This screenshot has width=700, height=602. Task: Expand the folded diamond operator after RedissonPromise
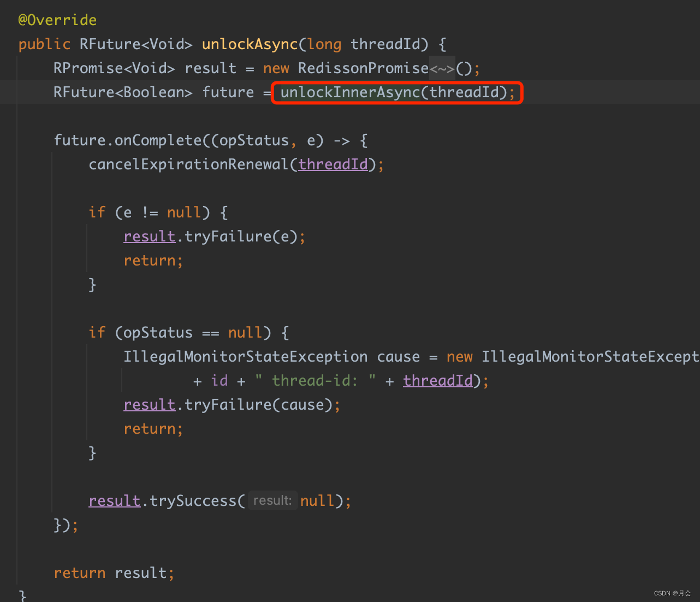(x=442, y=68)
